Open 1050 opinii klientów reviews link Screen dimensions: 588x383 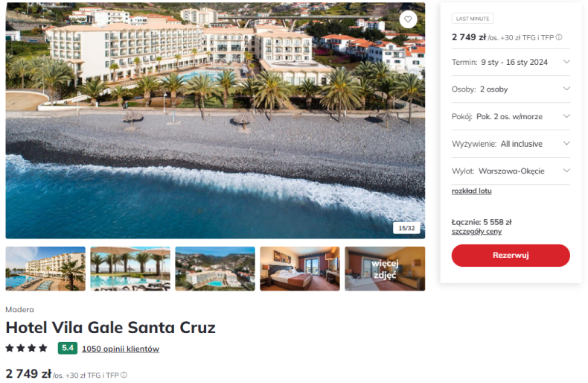pos(121,349)
